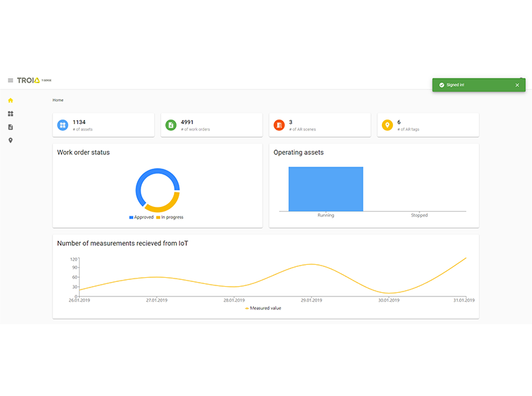Click the Running bar in Operating assets
This screenshot has height=396, width=532.
tap(325, 189)
